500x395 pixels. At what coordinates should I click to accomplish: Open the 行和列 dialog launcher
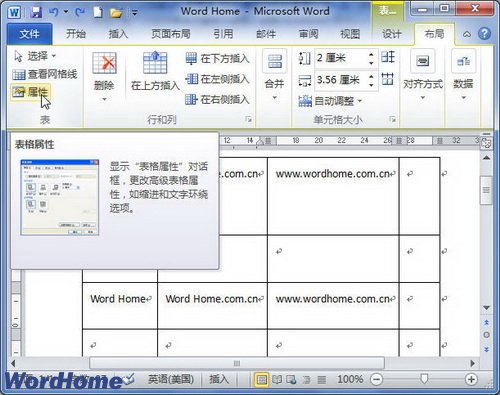248,119
